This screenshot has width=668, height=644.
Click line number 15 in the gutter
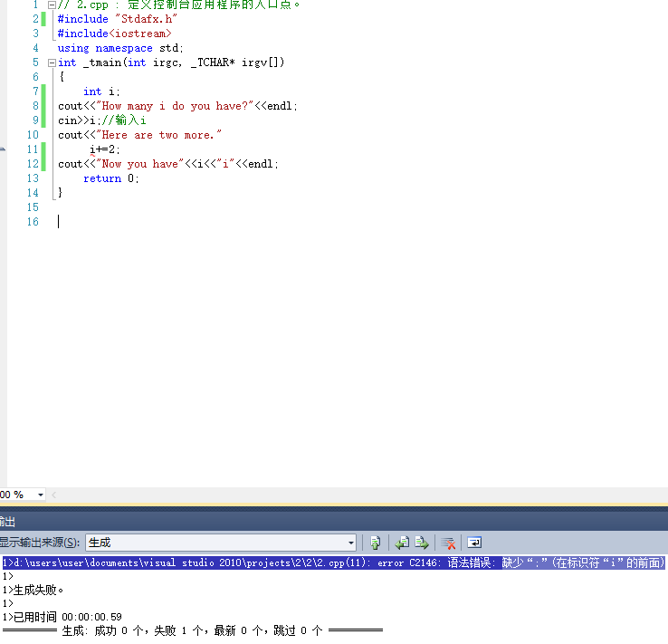[x=33, y=207]
